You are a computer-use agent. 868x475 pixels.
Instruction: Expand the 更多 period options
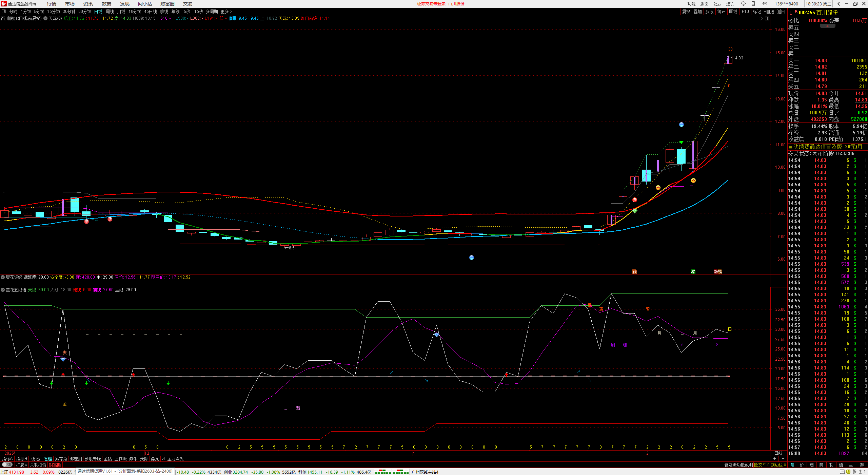(226, 12)
